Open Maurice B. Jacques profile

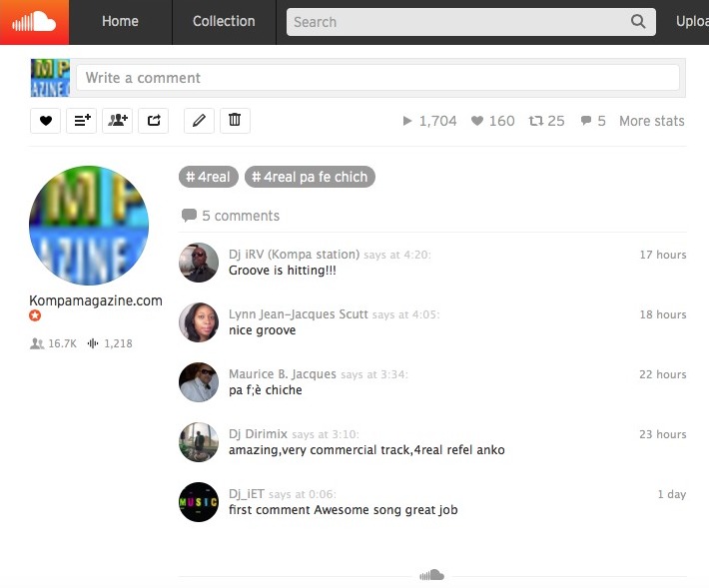pyautogui.click(x=283, y=374)
